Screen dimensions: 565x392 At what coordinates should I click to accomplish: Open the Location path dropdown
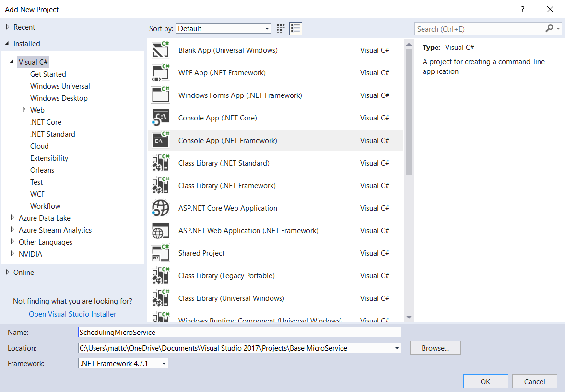[397, 348]
